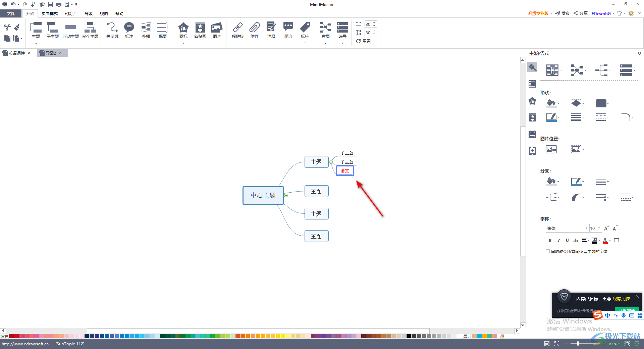Open the 剪贴画 clipart panel
The width and height of the screenshot is (644, 349).
(200, 30)
